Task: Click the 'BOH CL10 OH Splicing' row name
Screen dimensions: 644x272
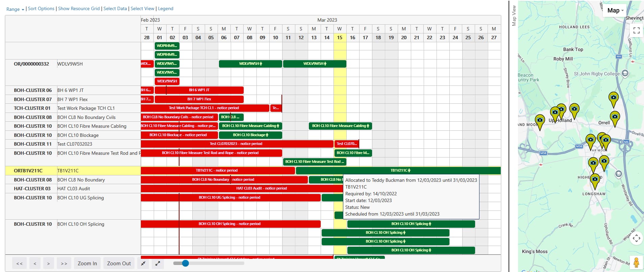Action: pos(81,224)
